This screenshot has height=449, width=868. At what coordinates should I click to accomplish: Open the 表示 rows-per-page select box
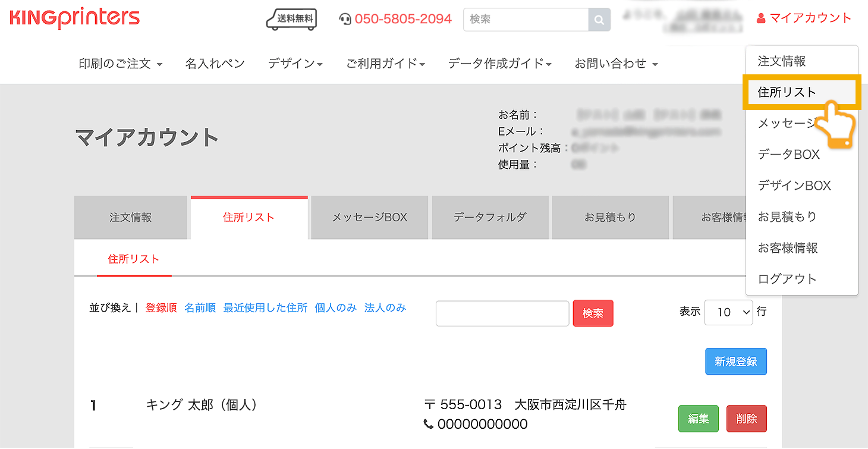[729, 312]
